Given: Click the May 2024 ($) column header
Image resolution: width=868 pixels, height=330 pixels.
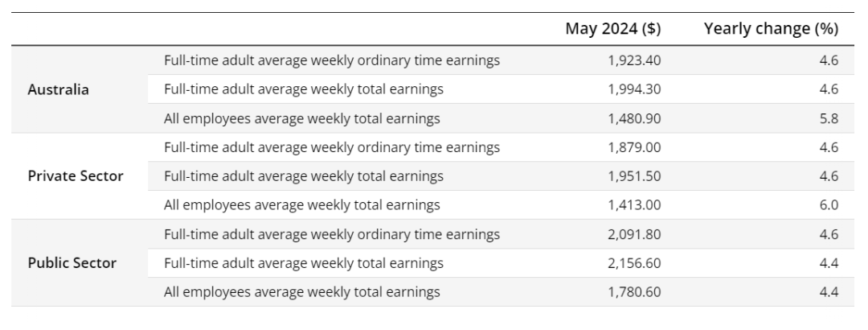Looking at the screenshot, I should pos(613,29).
